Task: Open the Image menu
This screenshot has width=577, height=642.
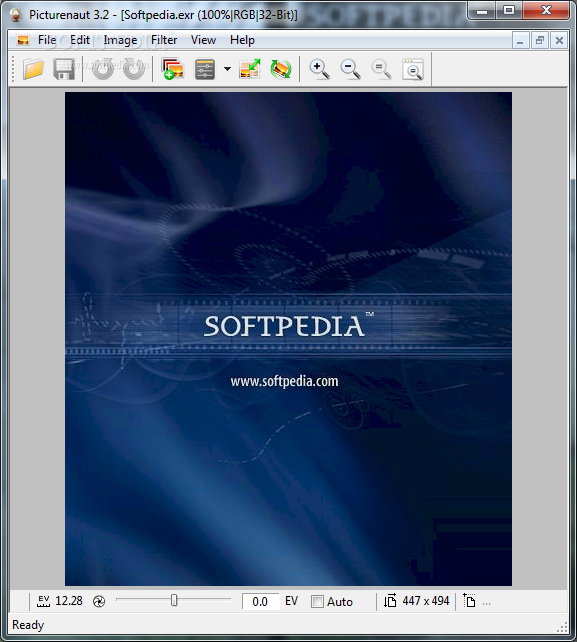Action: tap(120, 40)
